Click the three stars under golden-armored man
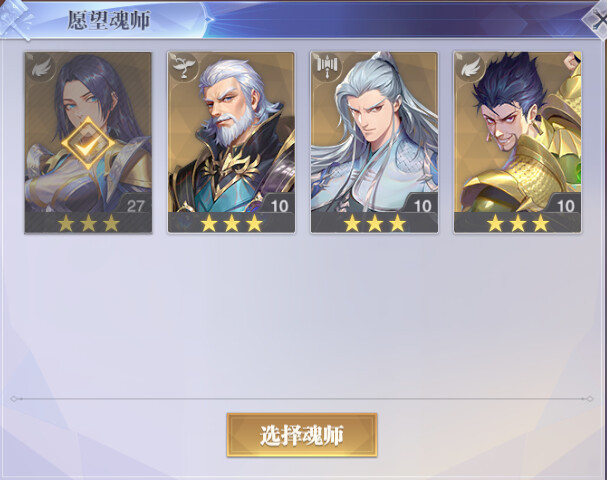This screenshot has height=480, width=607. pyautogui.click(x=518, y=224)
